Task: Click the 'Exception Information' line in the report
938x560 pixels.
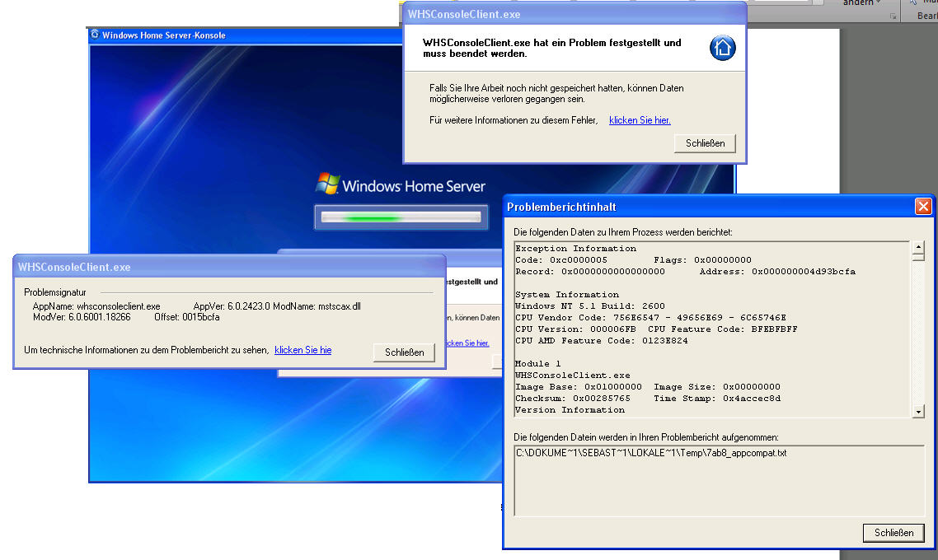Action: tap(575, 249)
